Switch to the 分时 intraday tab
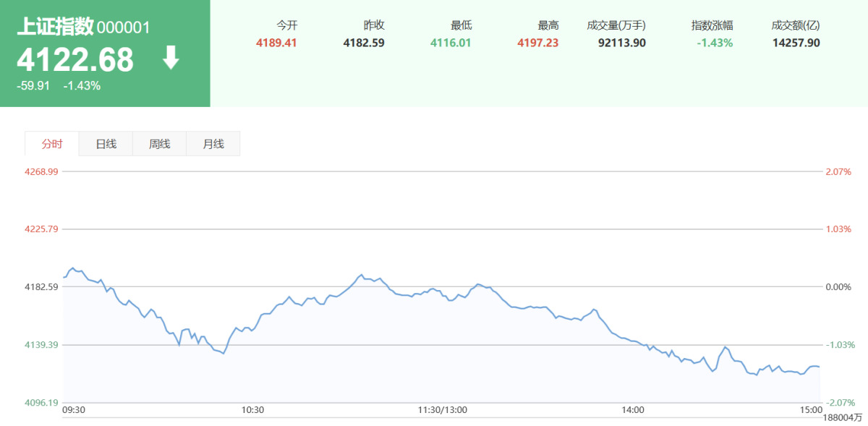868x426 pixels. coord(51,144)
